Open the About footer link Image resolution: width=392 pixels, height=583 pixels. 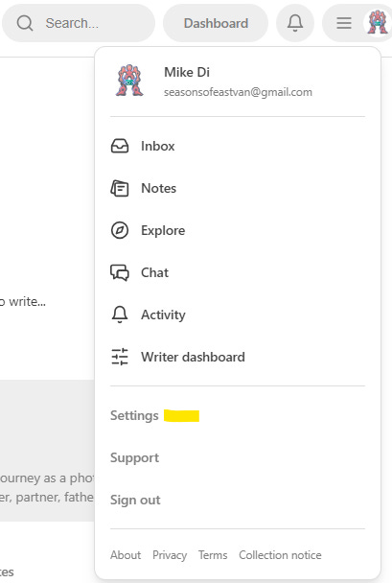pos(126,555)
